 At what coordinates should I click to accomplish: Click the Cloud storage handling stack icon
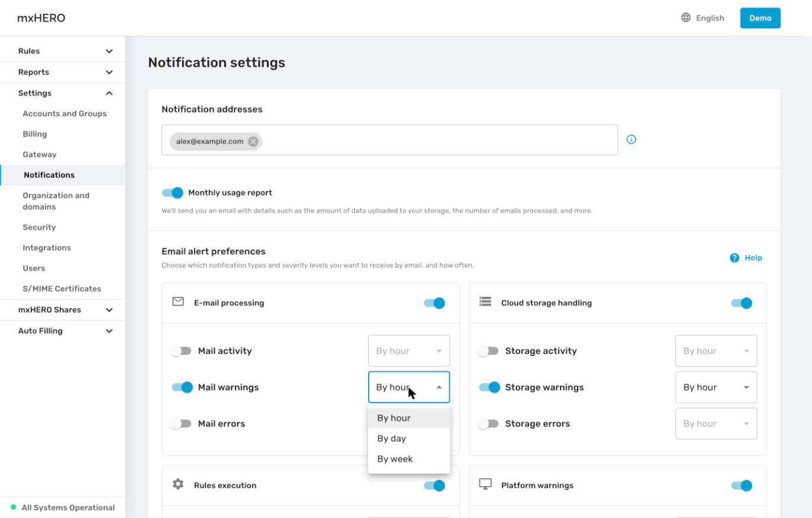pyautogui.click(x=485, y=302)
